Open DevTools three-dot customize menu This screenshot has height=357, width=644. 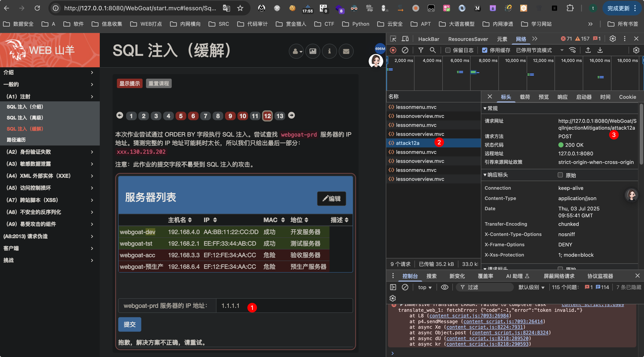tap(625, 39)
